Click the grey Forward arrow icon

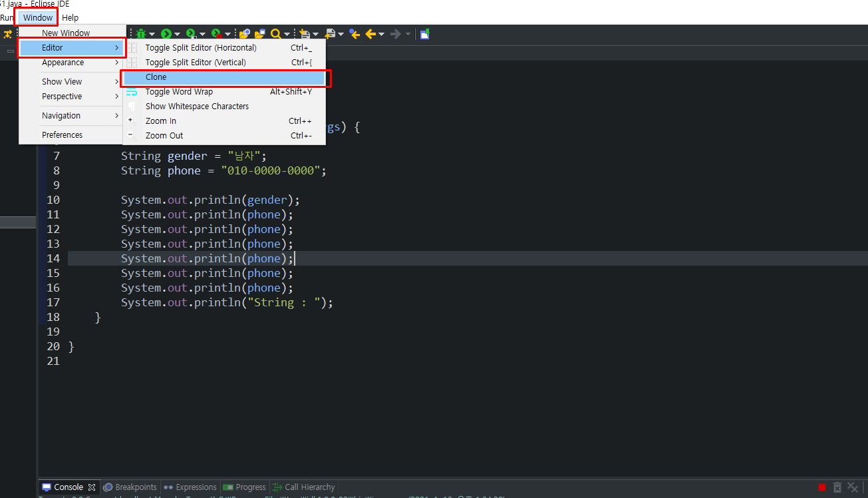(x=395, y=33)
